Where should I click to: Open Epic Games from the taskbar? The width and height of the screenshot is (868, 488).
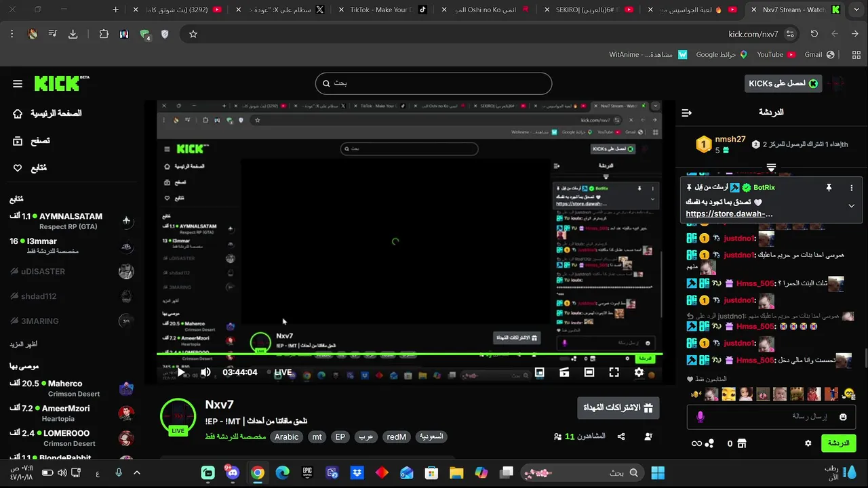[307, 472]
